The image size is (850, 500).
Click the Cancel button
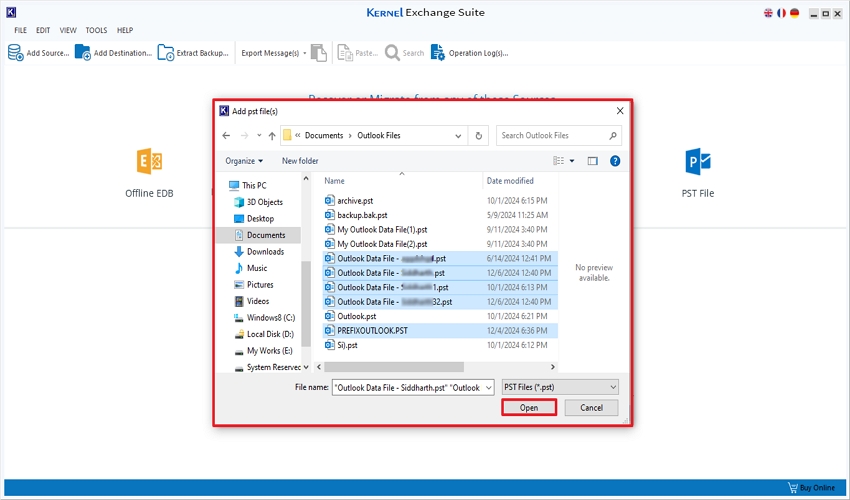tap(591, 408)
